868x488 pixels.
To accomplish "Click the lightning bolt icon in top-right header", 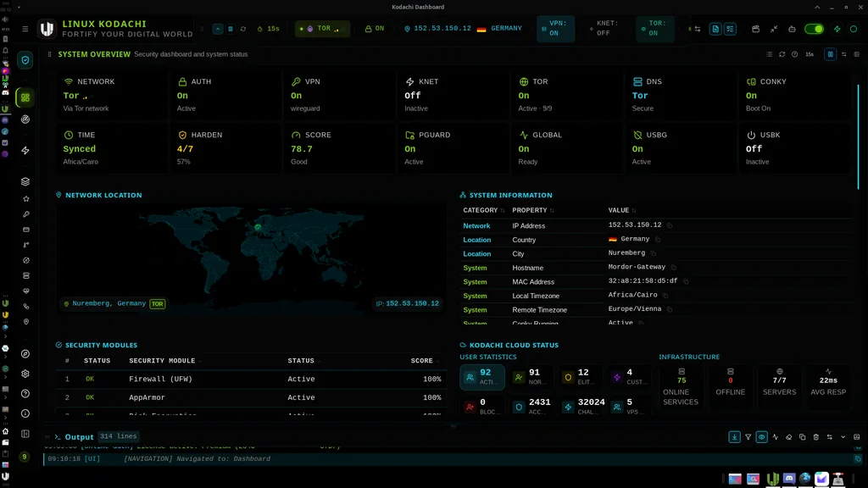I will [837, 29].
